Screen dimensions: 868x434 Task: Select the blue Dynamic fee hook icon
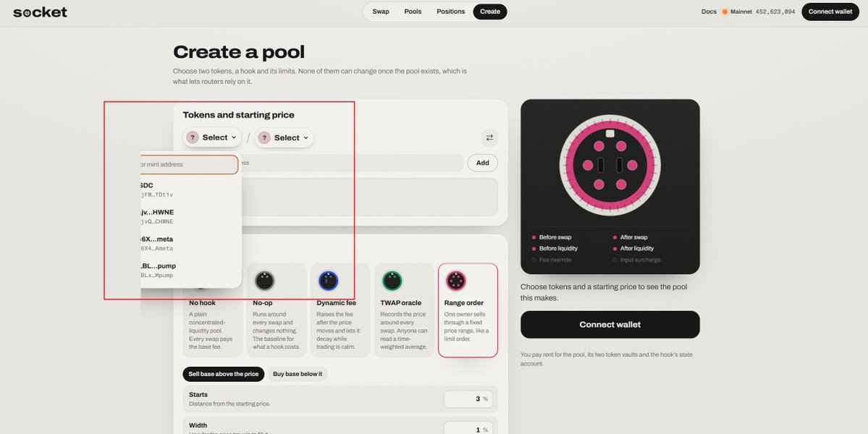point(328,281)
